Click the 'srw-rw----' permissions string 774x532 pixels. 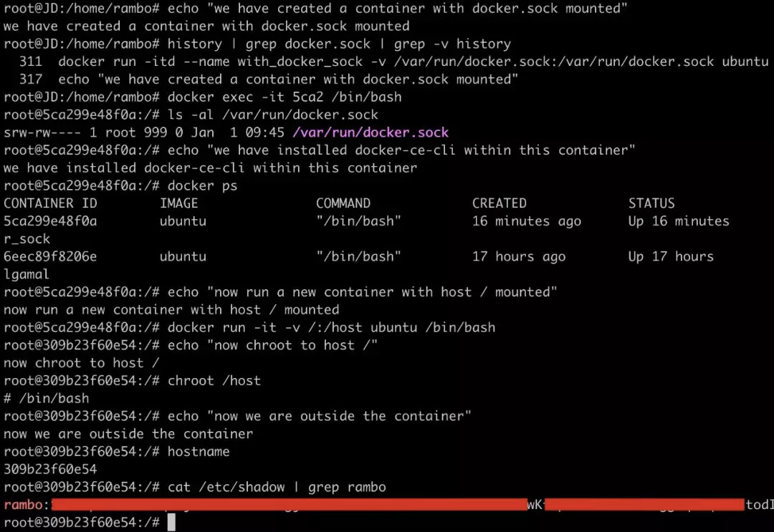click(42, 132)
